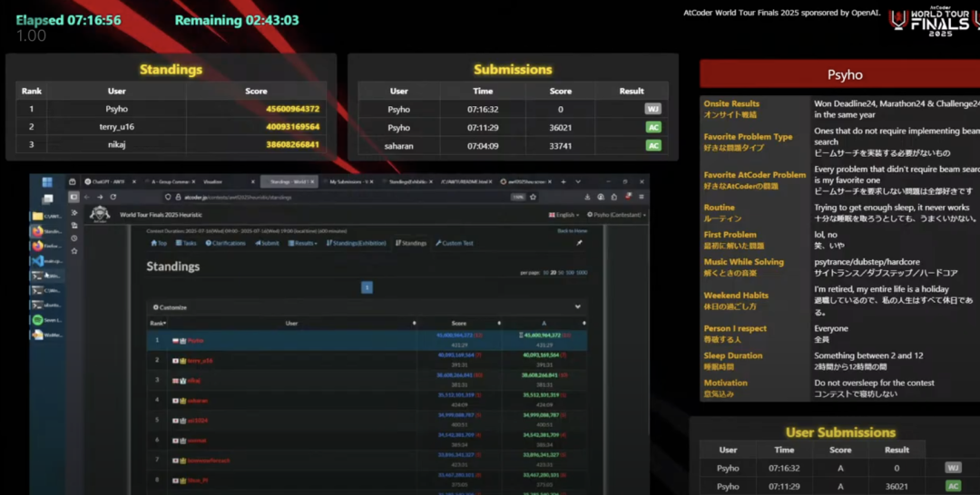Image resolution: width=980 pixels, height=495 pixels.
Task: Open the Firefox account icon
Action: [601, 197]
